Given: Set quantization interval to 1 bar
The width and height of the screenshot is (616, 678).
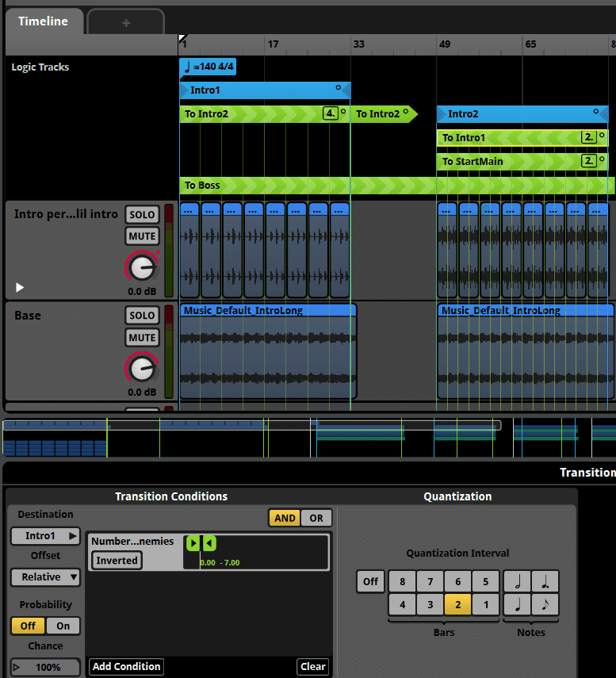Looking at the screenshot, I should pyautogui.click(x=485, y=604).
